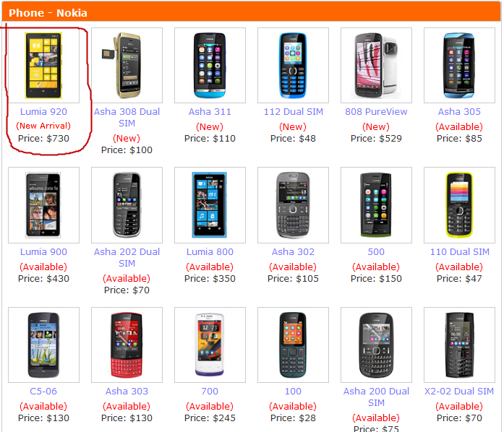
Task: Open the yellow Lumia 920 phone image
Action: (x=43, y=66)
